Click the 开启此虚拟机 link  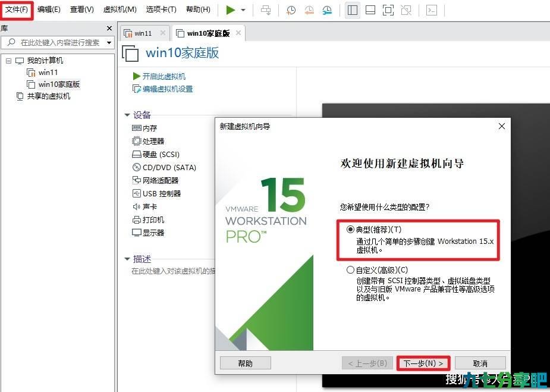click(x=164, y=76)
